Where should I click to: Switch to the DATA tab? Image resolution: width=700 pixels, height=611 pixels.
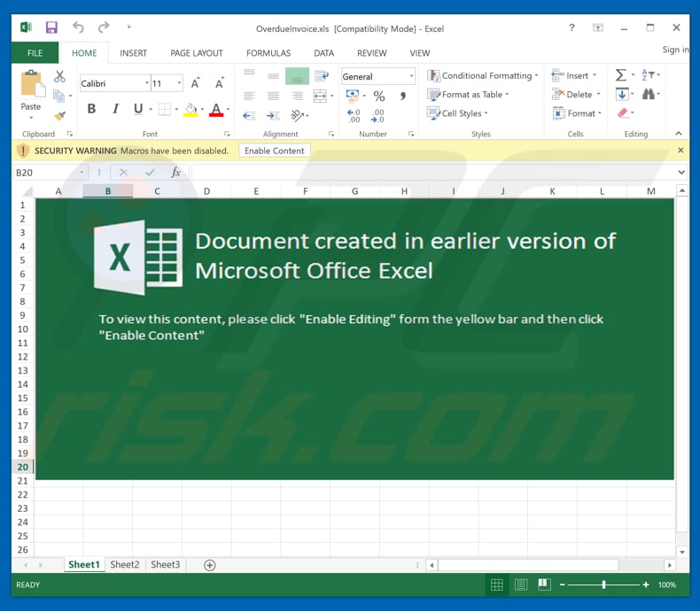click(x=323, y=53)
